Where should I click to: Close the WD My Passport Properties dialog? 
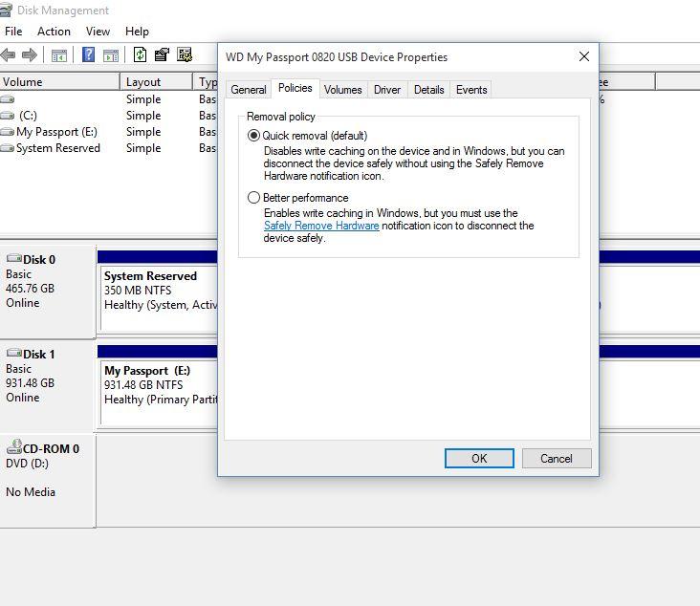584,56
